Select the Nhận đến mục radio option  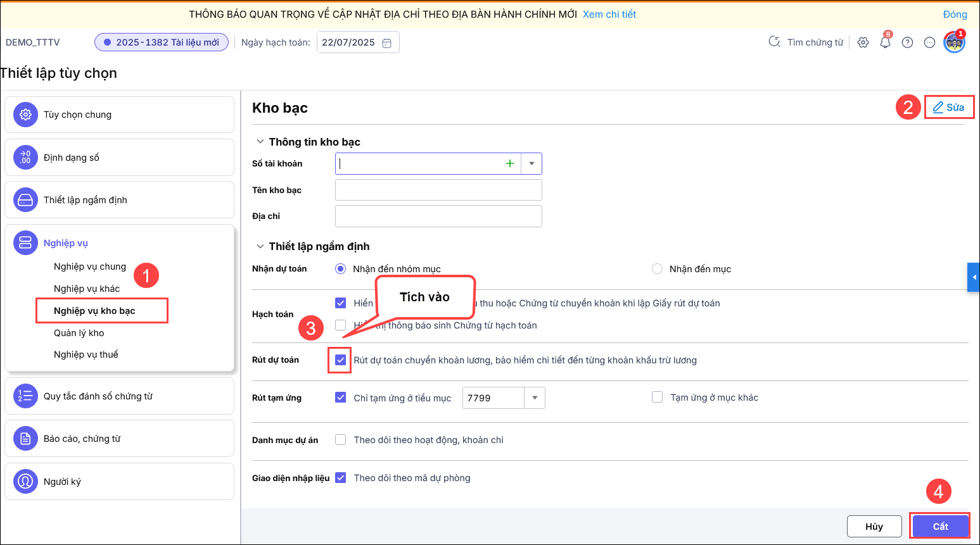tap(658, 269)
